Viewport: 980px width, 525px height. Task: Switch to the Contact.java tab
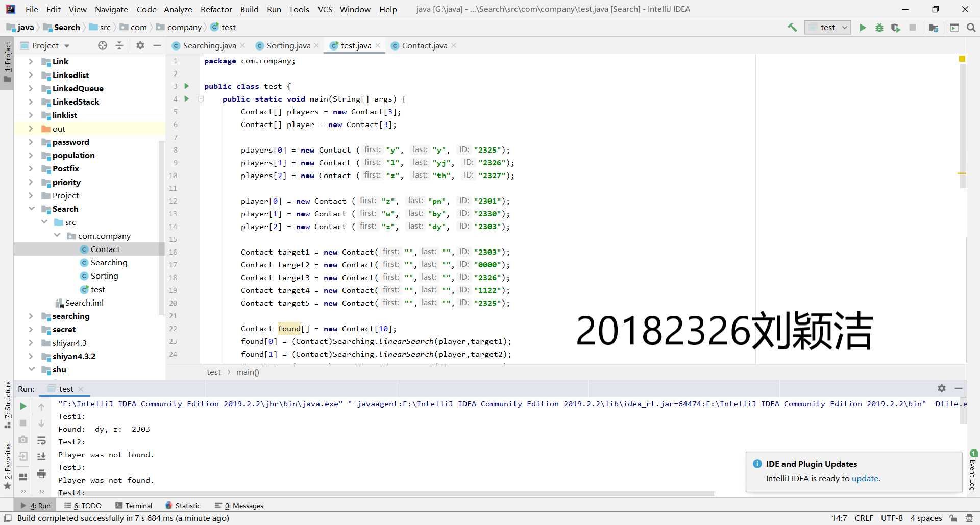point(425,45)
